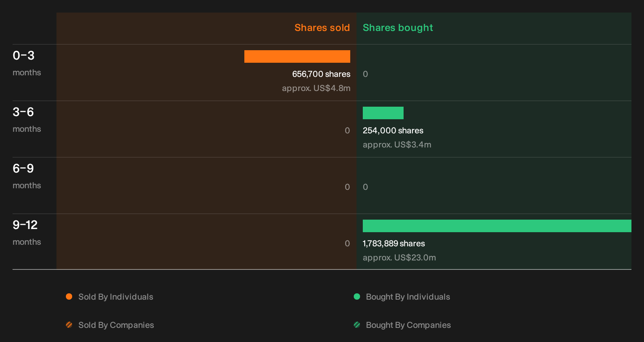The width and height of the screenshot is (644, 342).
Task: Click the 6-9 months row label
Action: coord(27,176)
